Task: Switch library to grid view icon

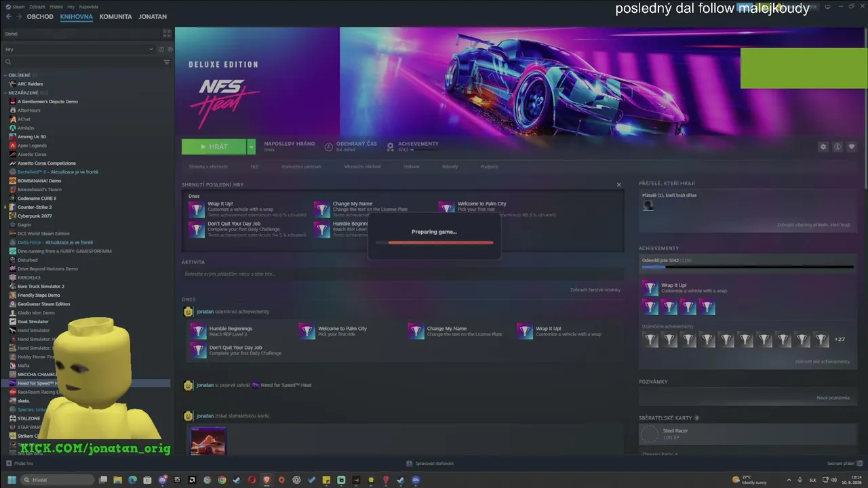Action: coord(167,33)
